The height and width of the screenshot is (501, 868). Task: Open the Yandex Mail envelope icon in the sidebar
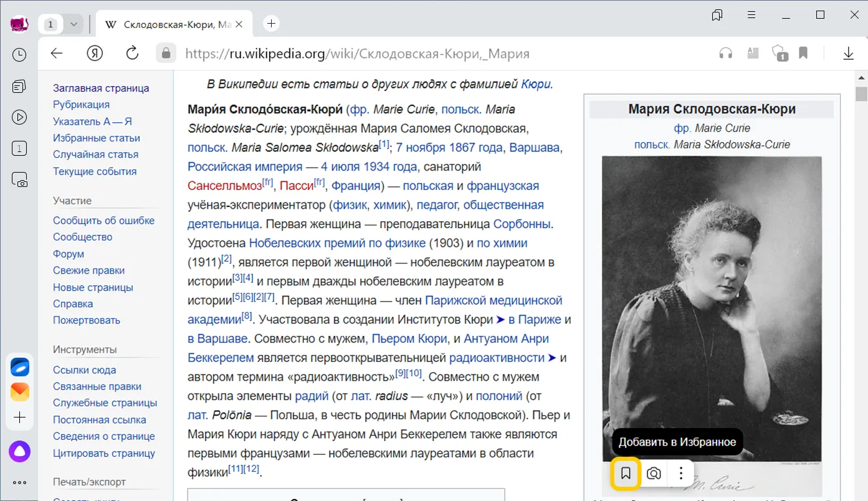coord(20,392)
